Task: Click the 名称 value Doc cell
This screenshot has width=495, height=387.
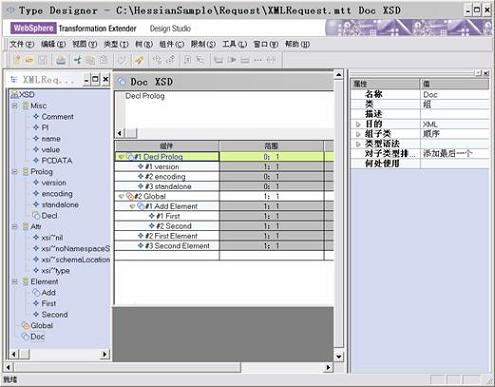Action: (x=454, y=95)
